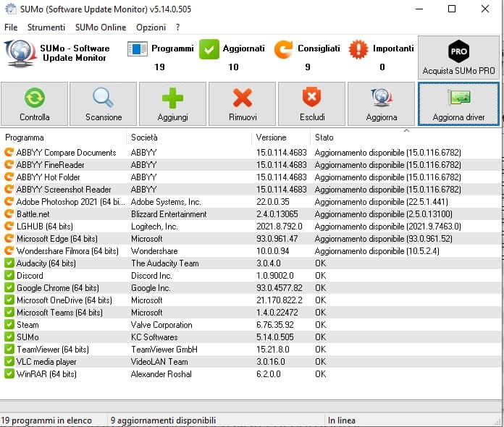Click the red X Rimuovi icon

pyautogui.click(x=242, y=98)
